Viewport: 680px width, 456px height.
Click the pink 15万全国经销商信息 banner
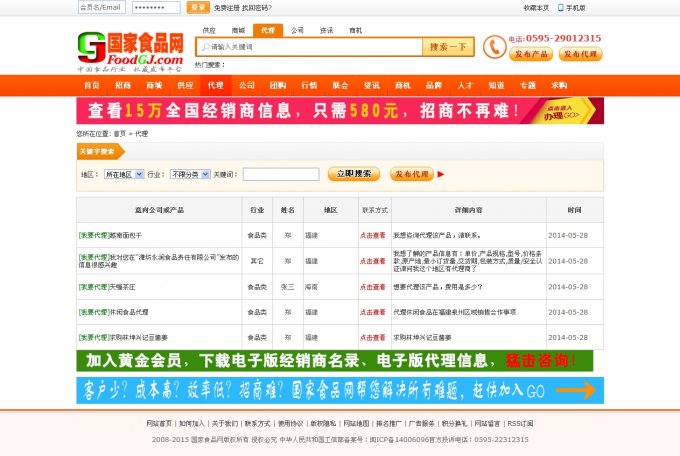340,111
